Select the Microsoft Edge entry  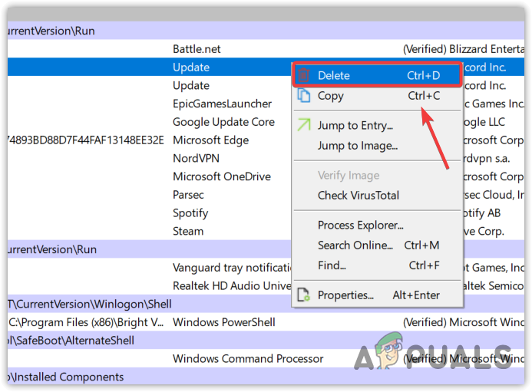[x=210, y=140]
